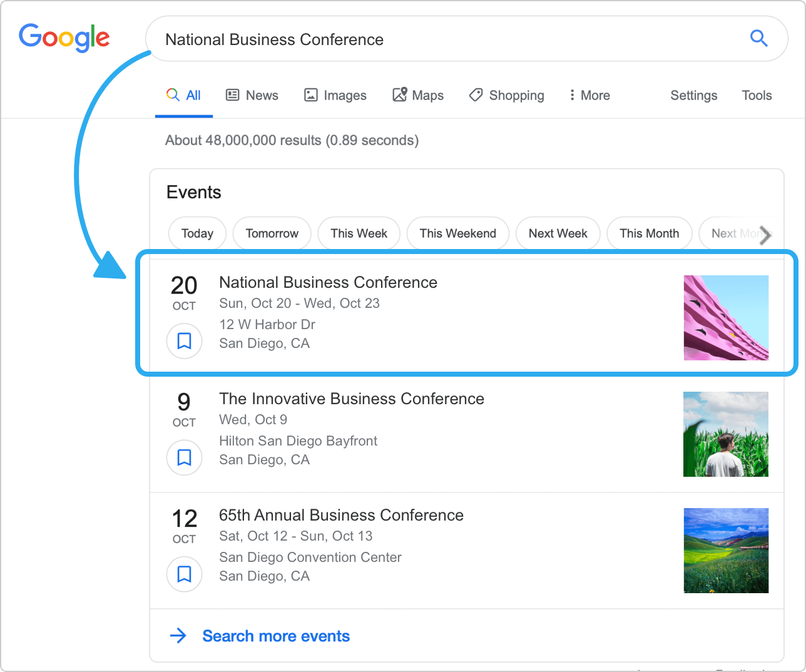Click 'San Diego Convention Center' venue text
806x672 pixels.
(x=310, y=557)
